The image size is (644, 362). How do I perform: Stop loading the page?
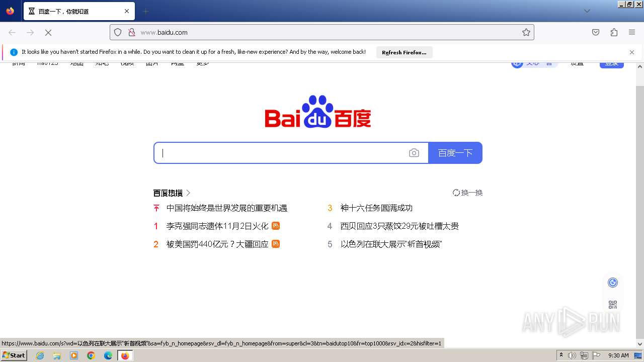(x=48, y=32)
